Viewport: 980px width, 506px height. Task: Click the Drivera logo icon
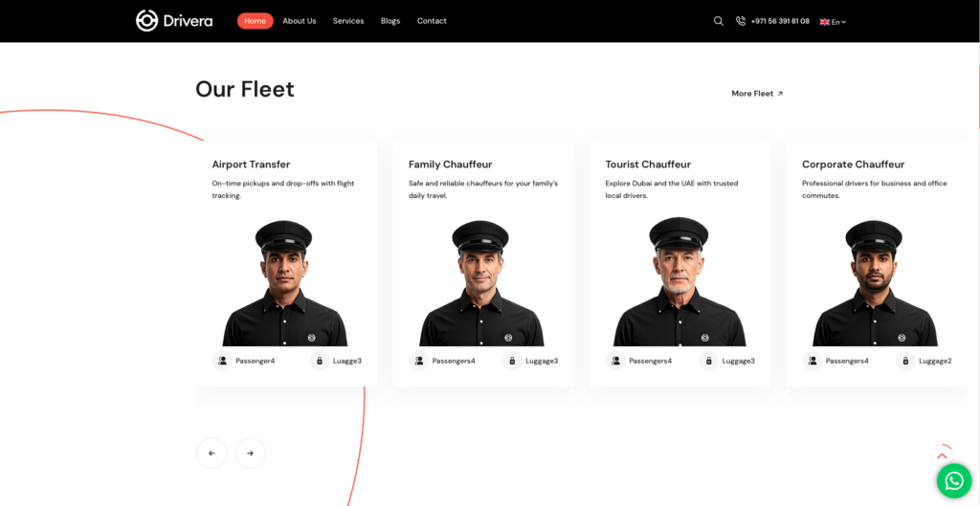(146, 20)
